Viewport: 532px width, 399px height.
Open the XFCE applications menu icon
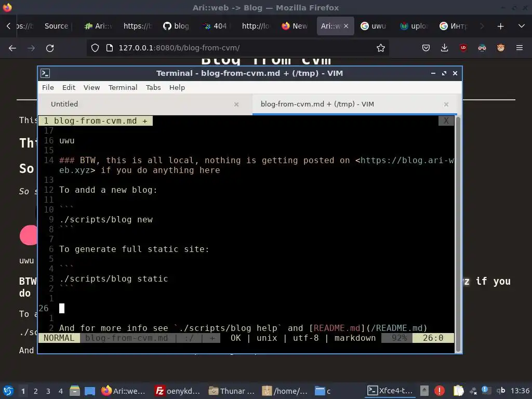click(8, 391)
